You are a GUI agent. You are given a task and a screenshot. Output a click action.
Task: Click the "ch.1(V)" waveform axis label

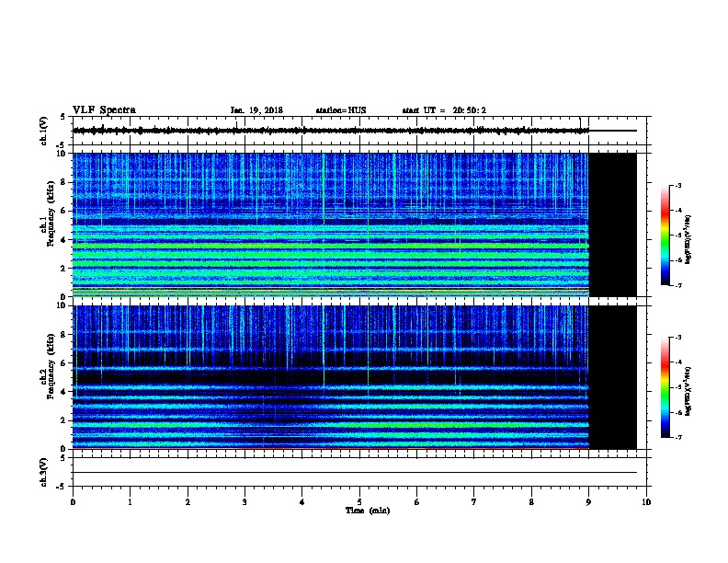tap(43, 131)
